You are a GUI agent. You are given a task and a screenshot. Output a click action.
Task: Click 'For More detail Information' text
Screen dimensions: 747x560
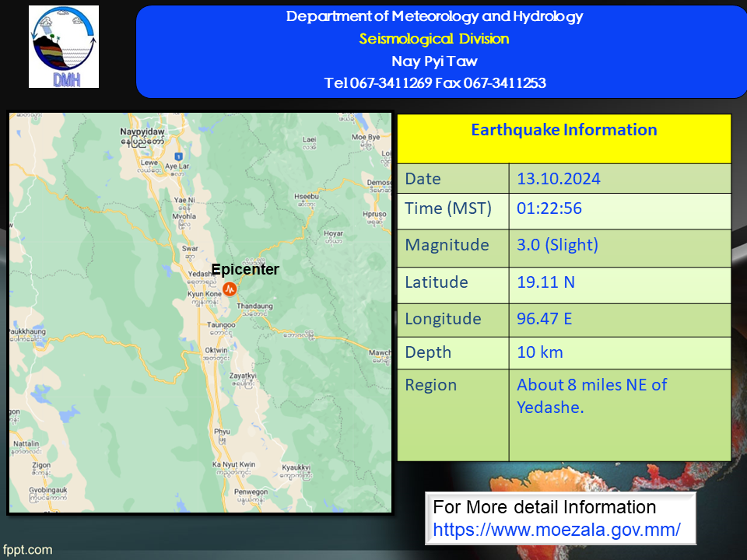(545, 506)
